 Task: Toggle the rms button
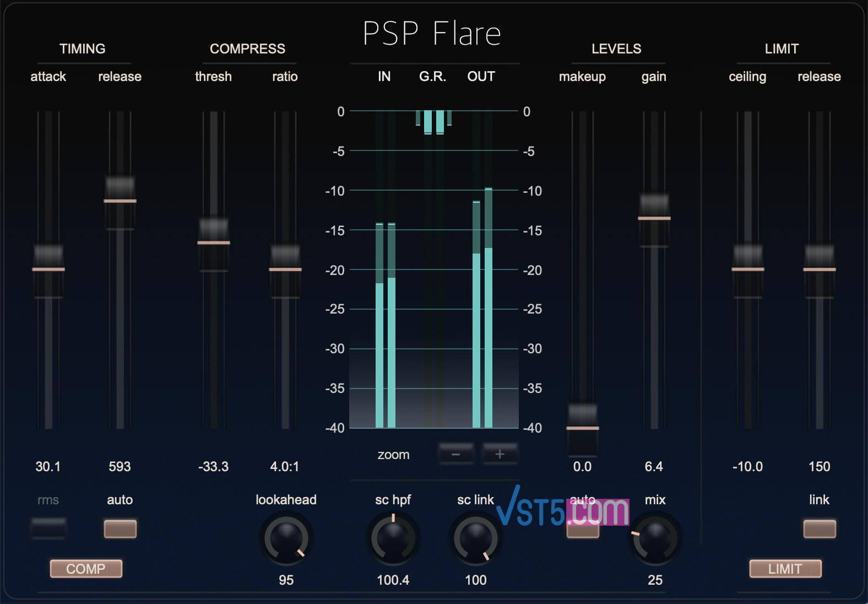coord(48,528)
